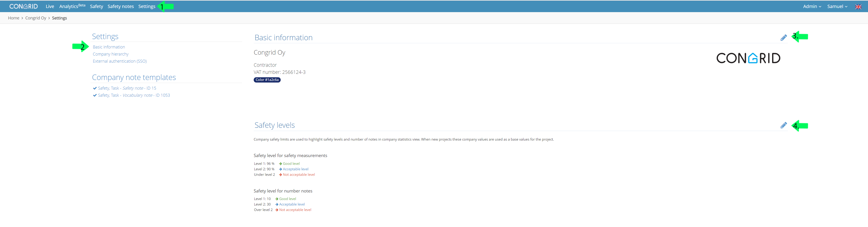
Task: Click the Color #1a2c6a badge
Action: tap(267, 80)
